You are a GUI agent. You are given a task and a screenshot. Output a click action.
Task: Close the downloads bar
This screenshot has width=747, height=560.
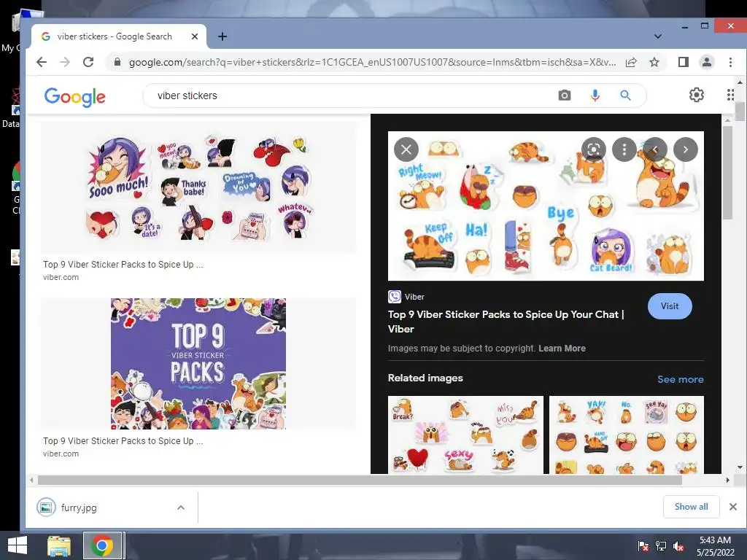click(x=733, y=507)
